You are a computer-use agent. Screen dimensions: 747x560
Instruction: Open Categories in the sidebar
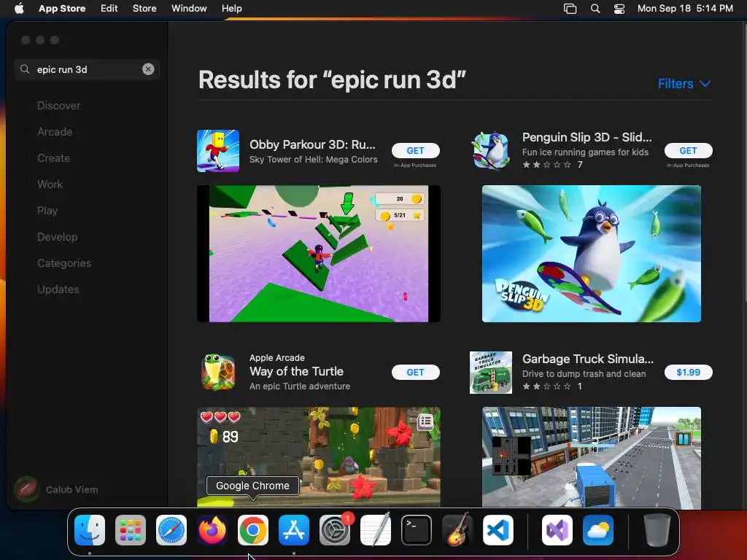(64, 262)
